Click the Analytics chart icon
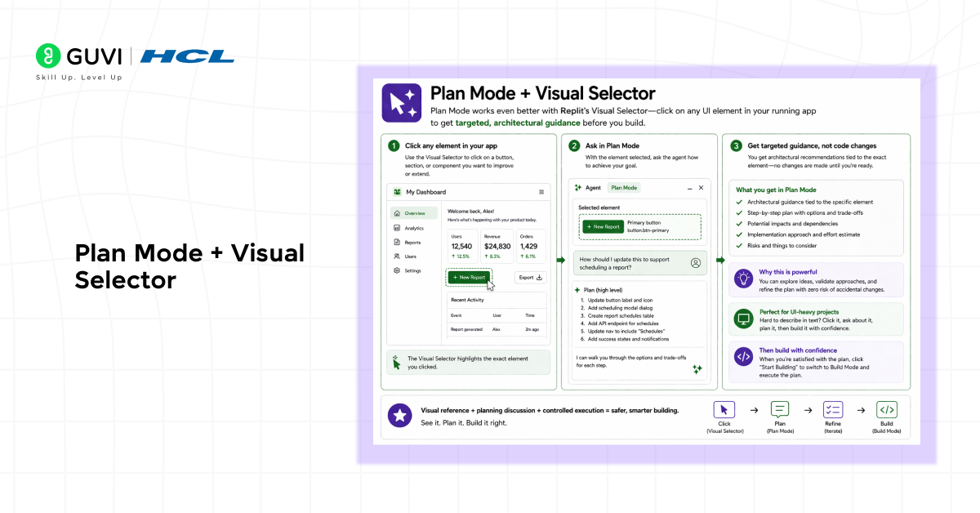 coord(397,228)
